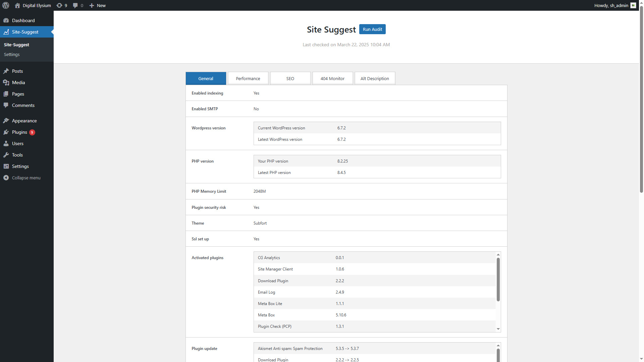The image size is (644, 362).
Task: Open Site-Suggest Settings submenu link
Action: pos(12,54)
